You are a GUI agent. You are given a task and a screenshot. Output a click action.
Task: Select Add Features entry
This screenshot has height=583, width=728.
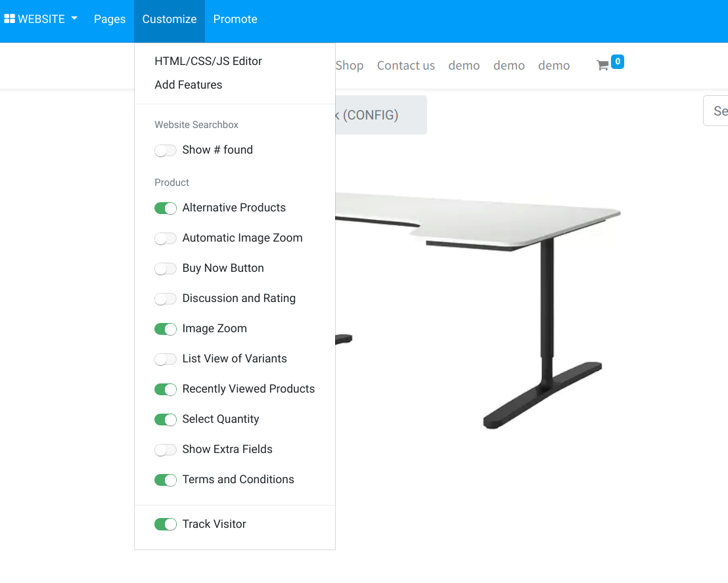pyautogui.click(x=189, y=85)
